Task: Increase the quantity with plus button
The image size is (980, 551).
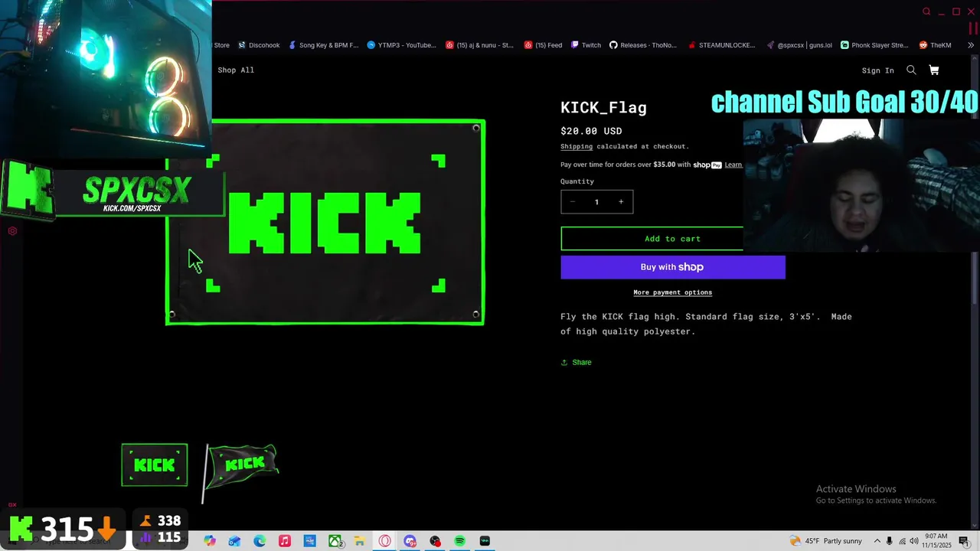Action: click(621, 201)
